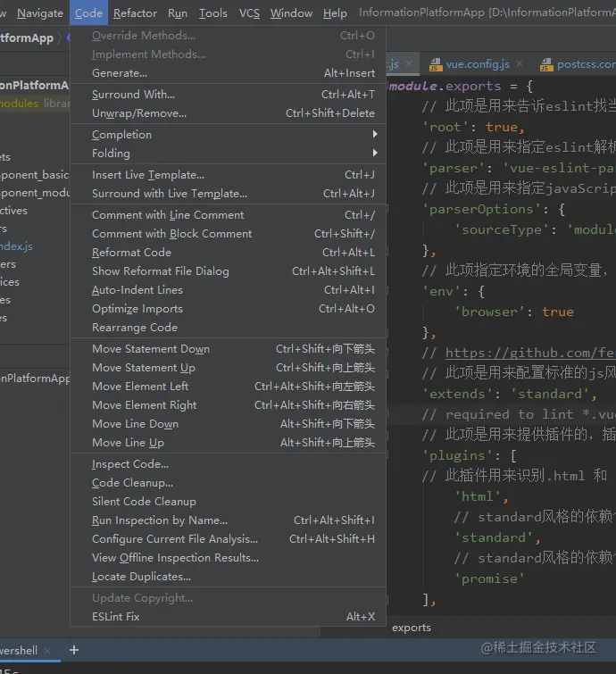Click module.exports in the editor

445,86
